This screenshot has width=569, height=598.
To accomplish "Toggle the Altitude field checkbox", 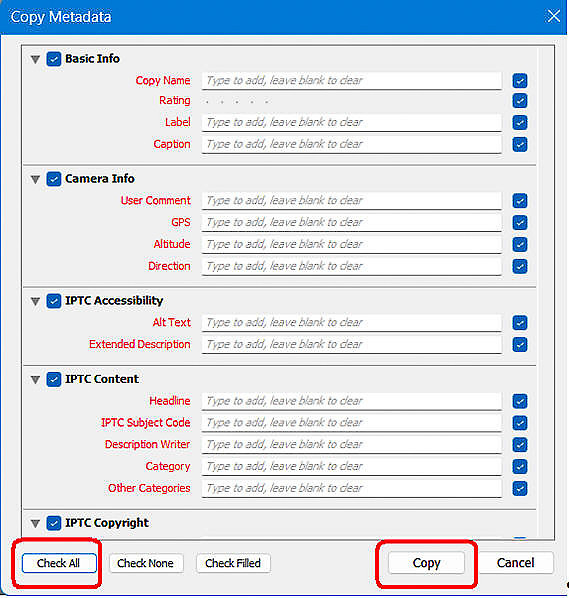I will 520,244.
